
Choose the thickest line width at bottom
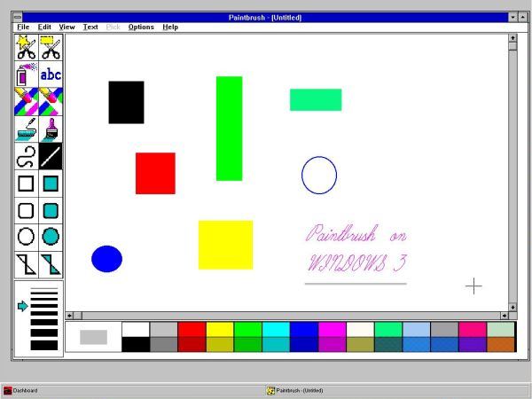click(44, 346)
